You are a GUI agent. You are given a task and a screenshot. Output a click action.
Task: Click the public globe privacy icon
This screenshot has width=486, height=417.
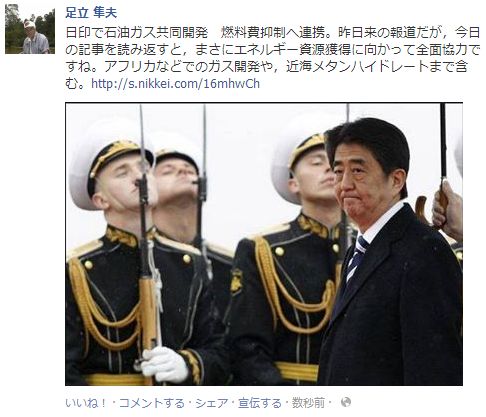346,402
